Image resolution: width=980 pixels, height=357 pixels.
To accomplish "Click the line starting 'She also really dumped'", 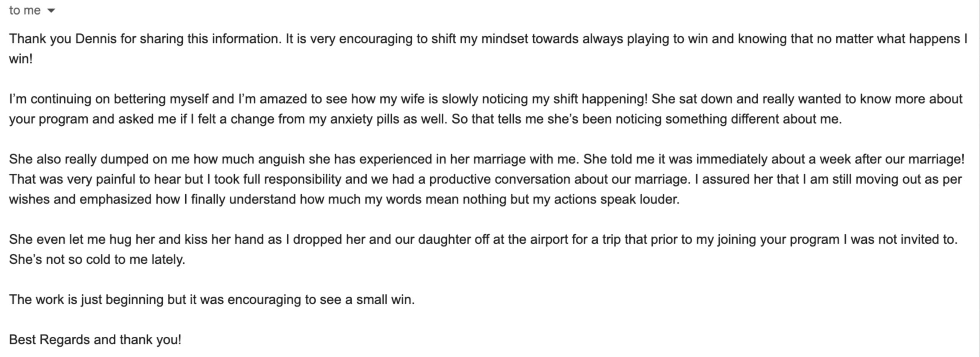I will click(486, 159).
